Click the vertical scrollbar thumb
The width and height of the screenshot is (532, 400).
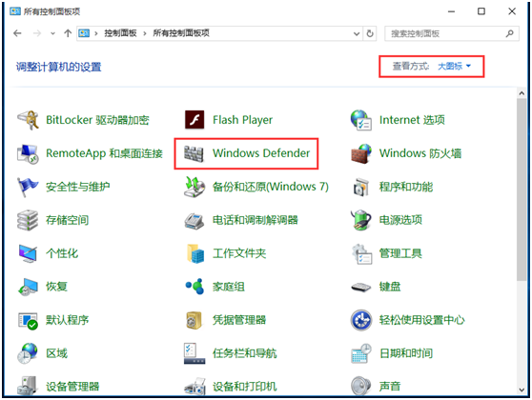[522, 190]
